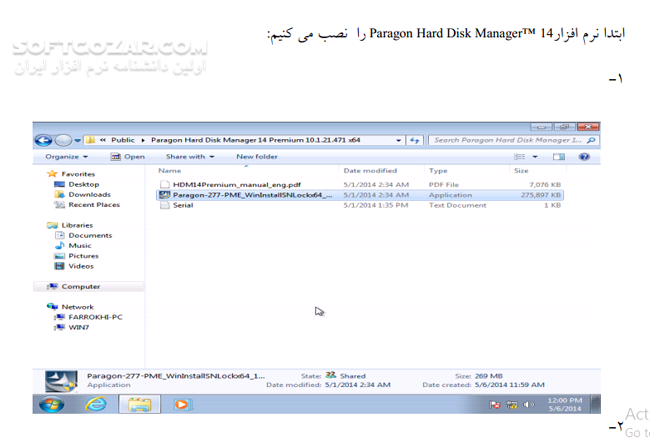Click the Help question mark icon
Viewport: 650px width, 448px height.
tap(585, 157)
